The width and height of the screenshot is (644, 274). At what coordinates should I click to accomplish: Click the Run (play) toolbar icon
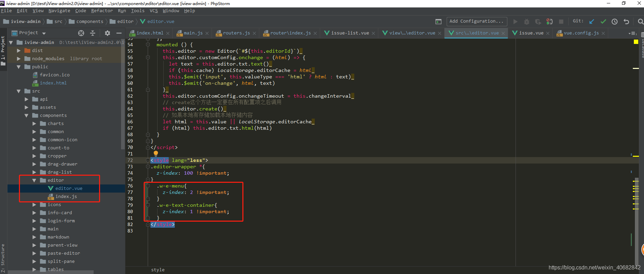click(x=516, y=22)
